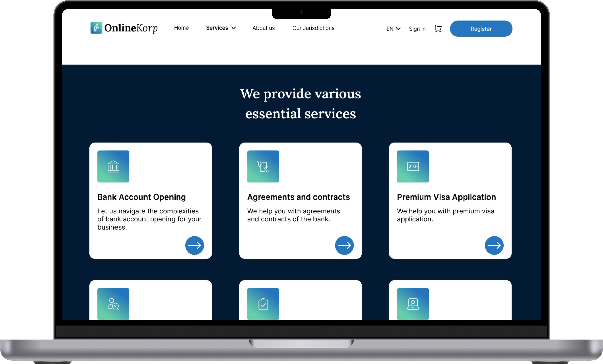Click the clipboard checkmark icon tile

tap(263, 304)
